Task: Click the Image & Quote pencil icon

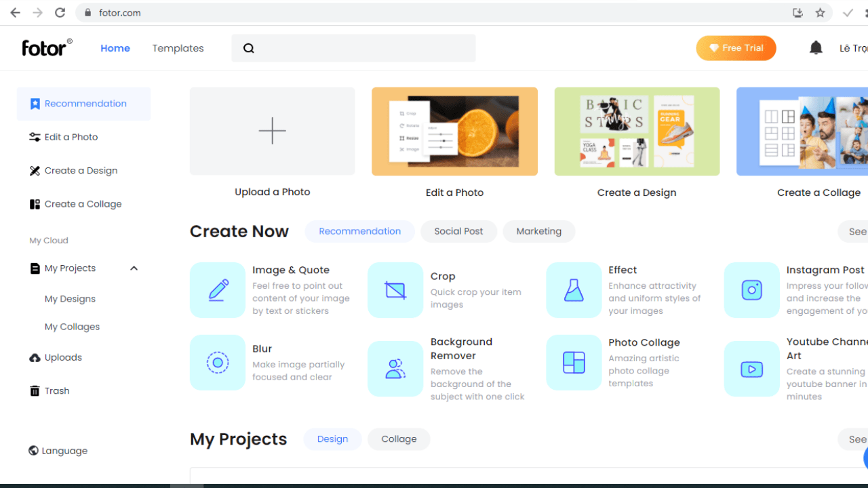Action: coord(218,290)
